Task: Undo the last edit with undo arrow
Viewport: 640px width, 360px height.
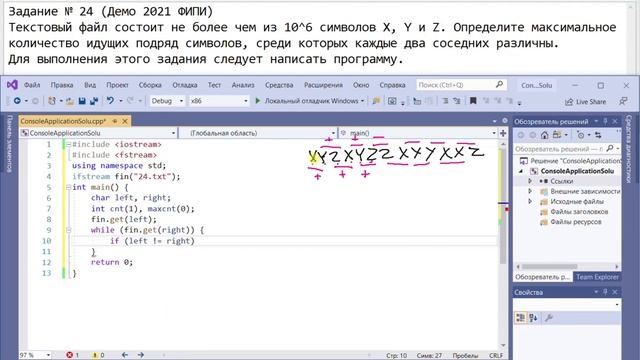Action: 110,100
